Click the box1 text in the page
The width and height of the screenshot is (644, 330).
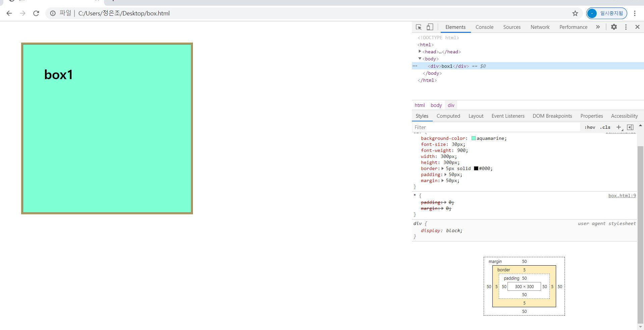point(58,74)
